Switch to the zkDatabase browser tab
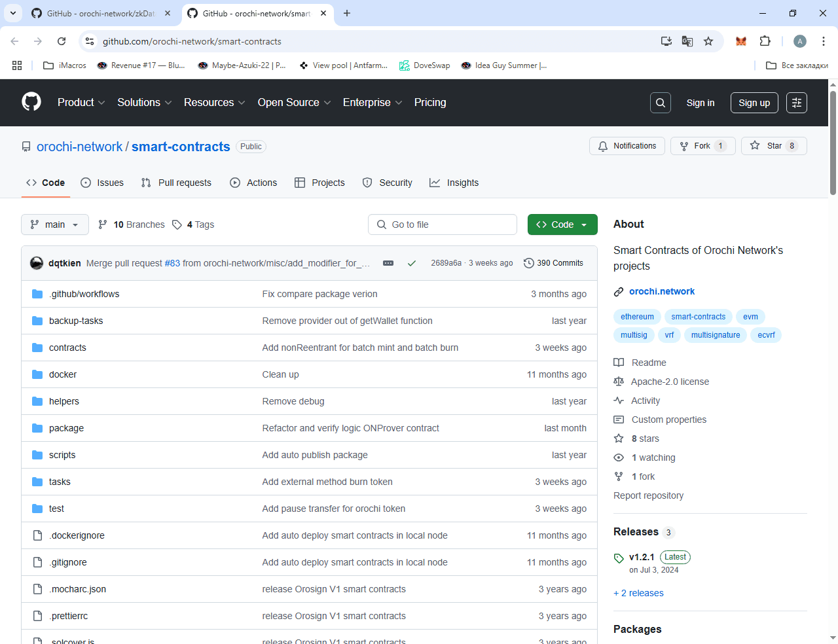 (100, 13)
